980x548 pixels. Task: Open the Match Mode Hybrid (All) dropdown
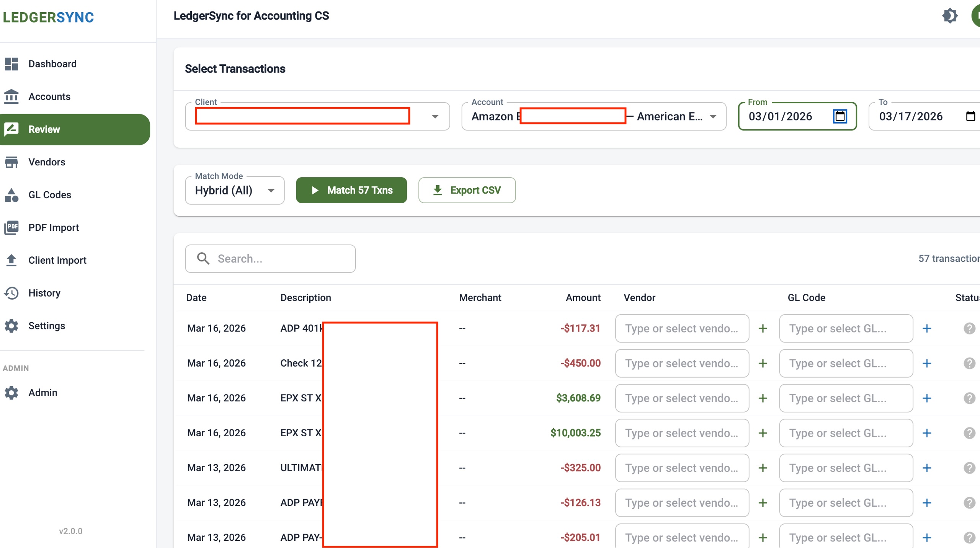click(x=234, y=190)
